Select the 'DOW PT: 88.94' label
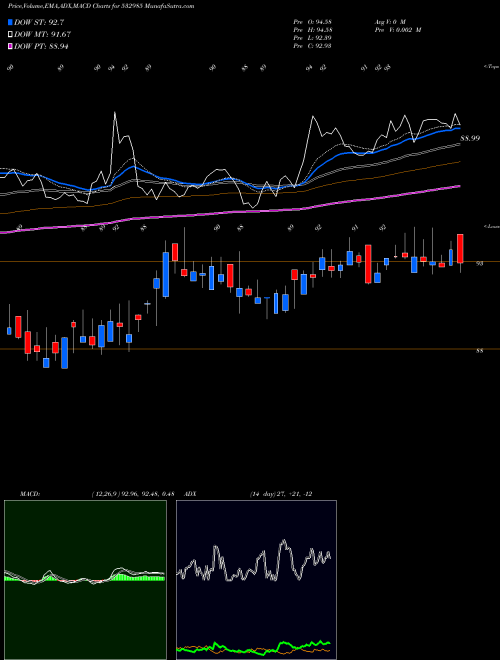The image size is (500, 660). (x=41, y=46)
